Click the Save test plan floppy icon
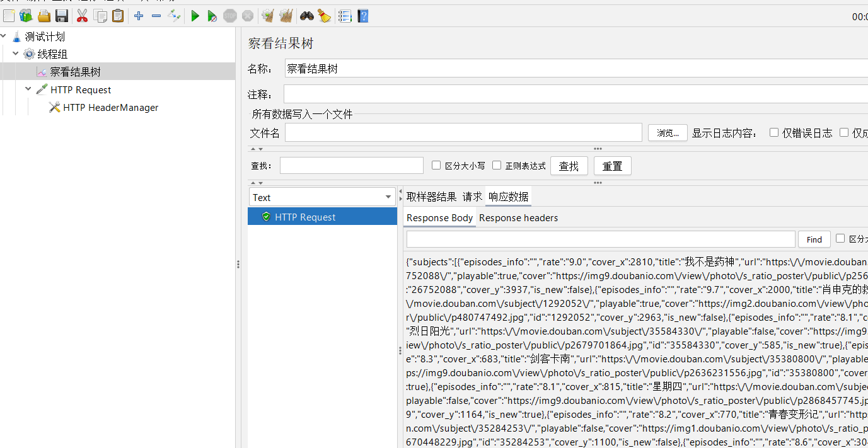The image size is (868, 448). (62, 16)
